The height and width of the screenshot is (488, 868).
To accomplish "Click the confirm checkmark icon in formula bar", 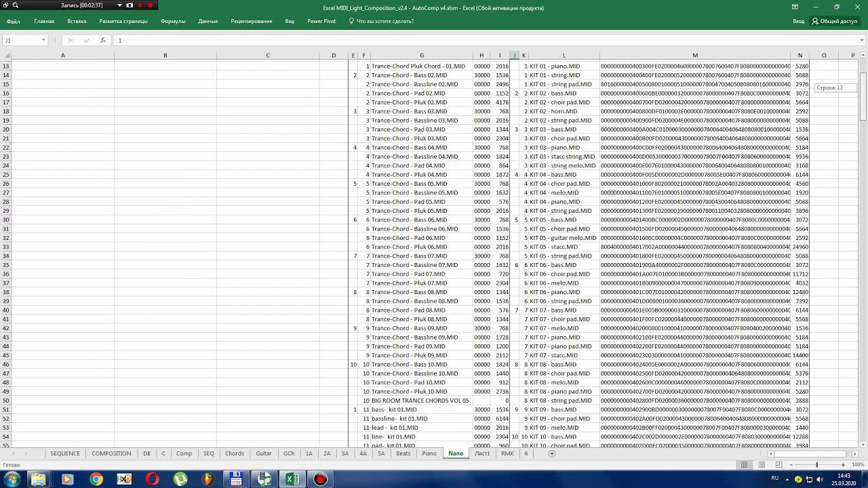I will 86,40.
